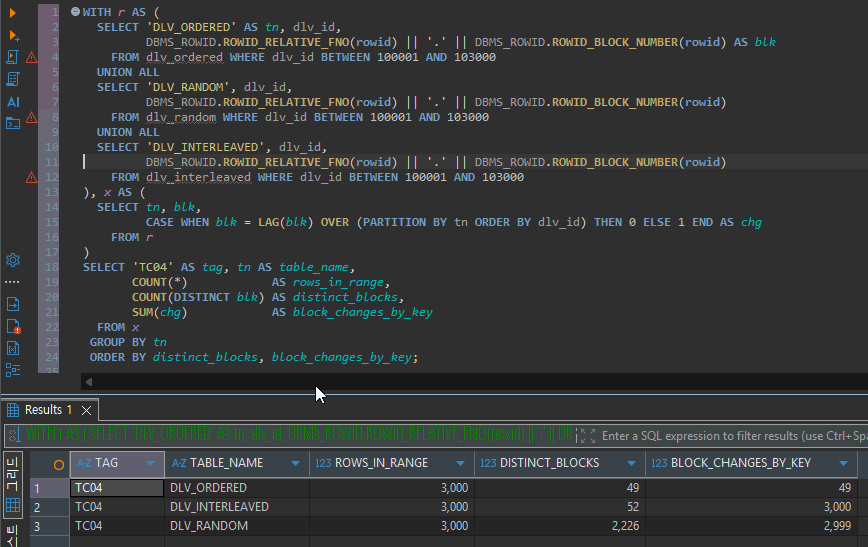This screenshot has width=868, height=547.
Task: Show the execution log icon with red badge
Action: click(13, 327)
